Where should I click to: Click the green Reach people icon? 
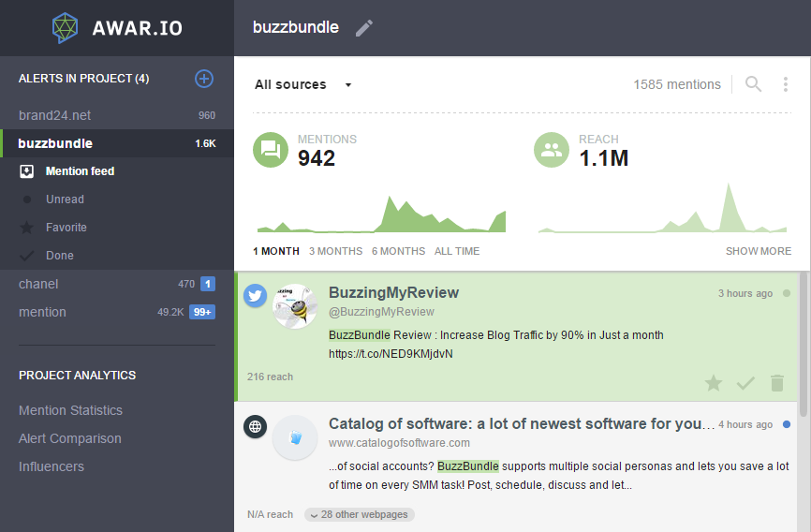[552, 150]
